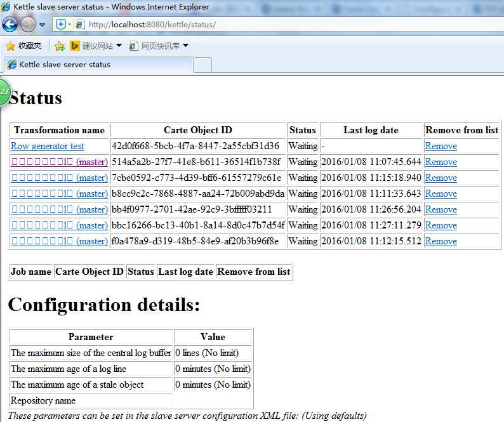Open the master transformation logged at 11:26:56.204

point(60,209)
